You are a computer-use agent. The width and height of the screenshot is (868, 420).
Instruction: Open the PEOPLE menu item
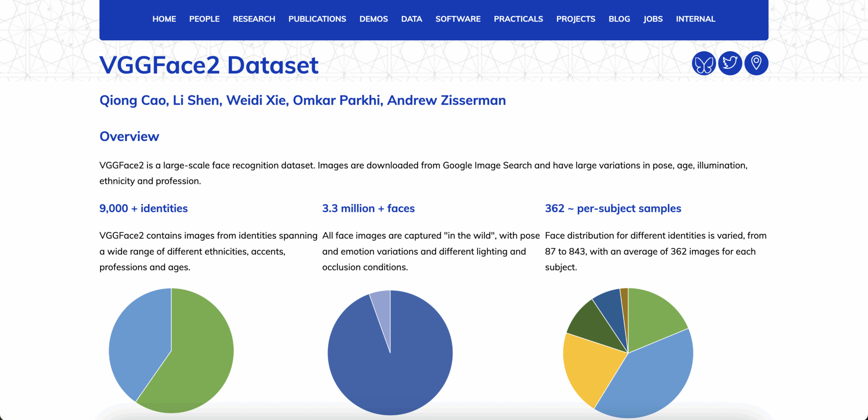204,19
